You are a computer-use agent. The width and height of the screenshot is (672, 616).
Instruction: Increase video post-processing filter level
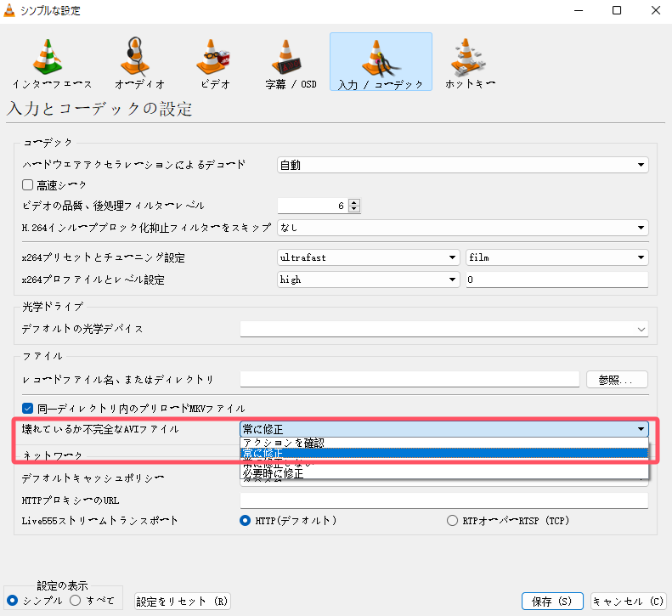click(354, 202)
